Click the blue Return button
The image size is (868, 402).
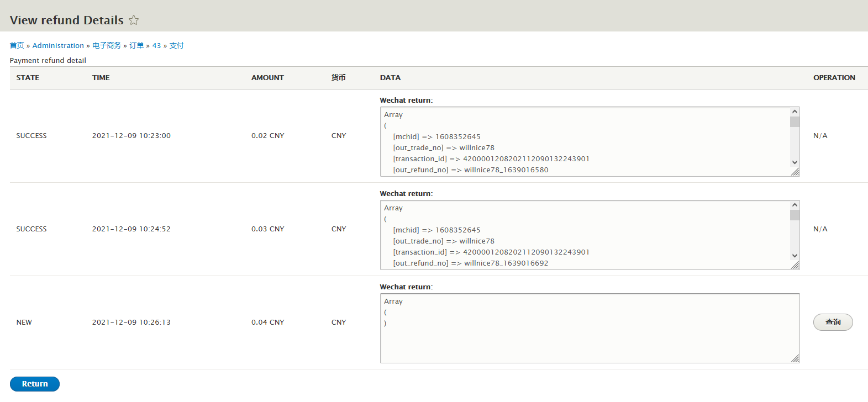[x=35, y=384]
